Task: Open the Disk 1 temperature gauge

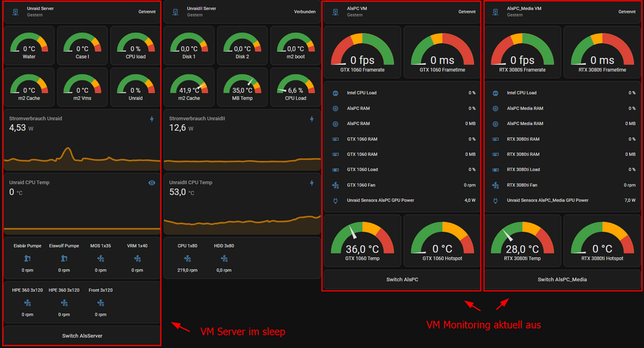Action: click(x=189, y=46)
